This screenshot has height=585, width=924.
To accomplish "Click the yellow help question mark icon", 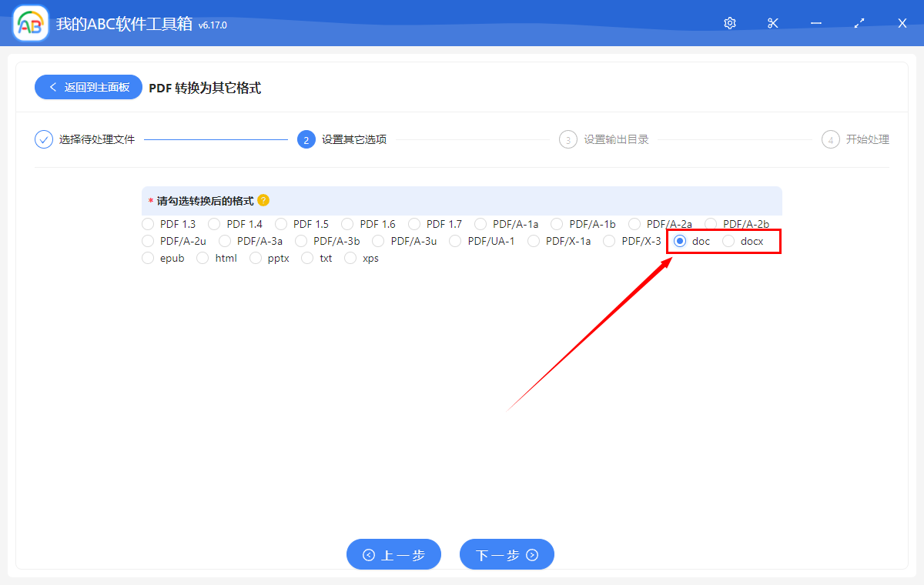I will [x=263, y=200].
